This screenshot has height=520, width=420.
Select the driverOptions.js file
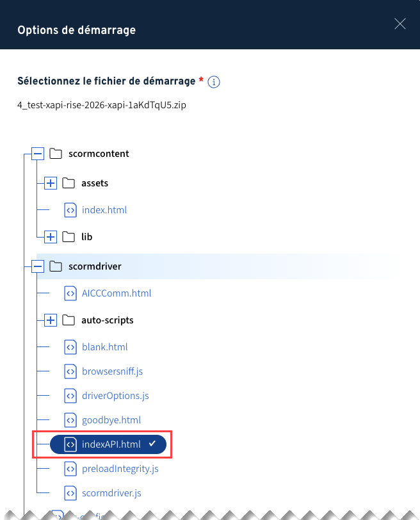[115, 396]
